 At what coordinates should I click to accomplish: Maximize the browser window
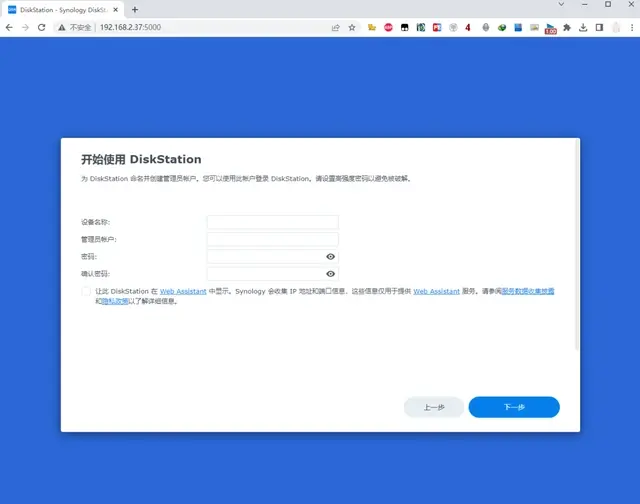[608, 4]
